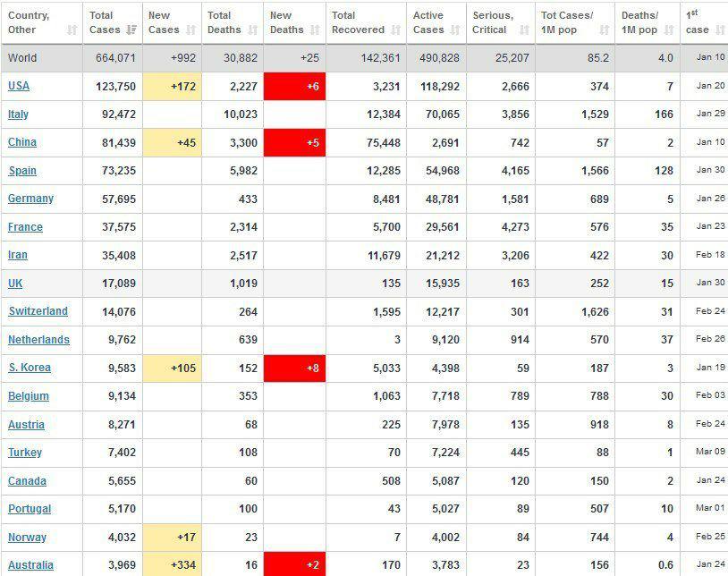Click Australia new cases +334 cell
The width and height of the screenshot is (728, 576).
pyautogui.click(x=173, y=564)
